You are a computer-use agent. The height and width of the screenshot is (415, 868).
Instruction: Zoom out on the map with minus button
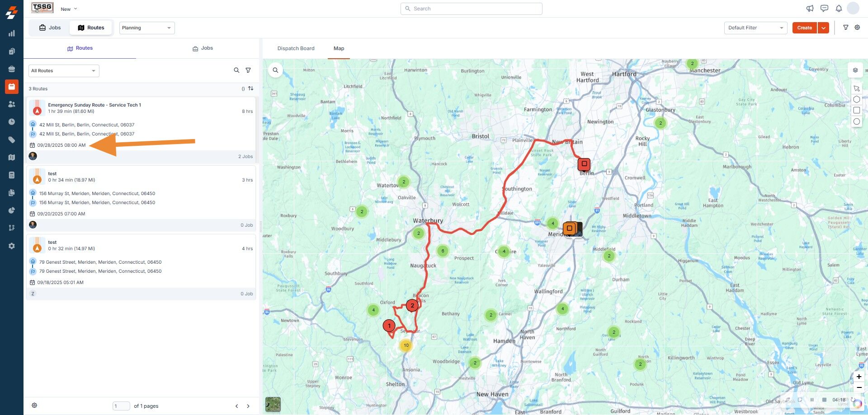click(859, 387)
